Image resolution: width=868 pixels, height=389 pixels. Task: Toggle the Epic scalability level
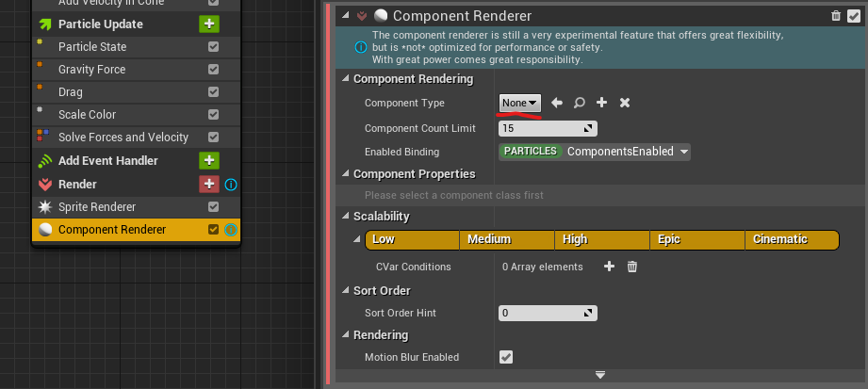697,239
